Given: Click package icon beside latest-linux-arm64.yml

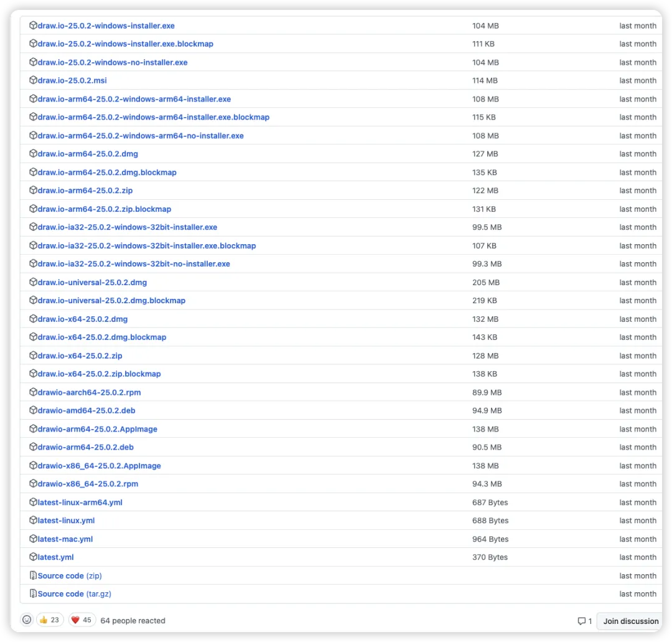Looking at the screenshot, I should tap(33, 502).
